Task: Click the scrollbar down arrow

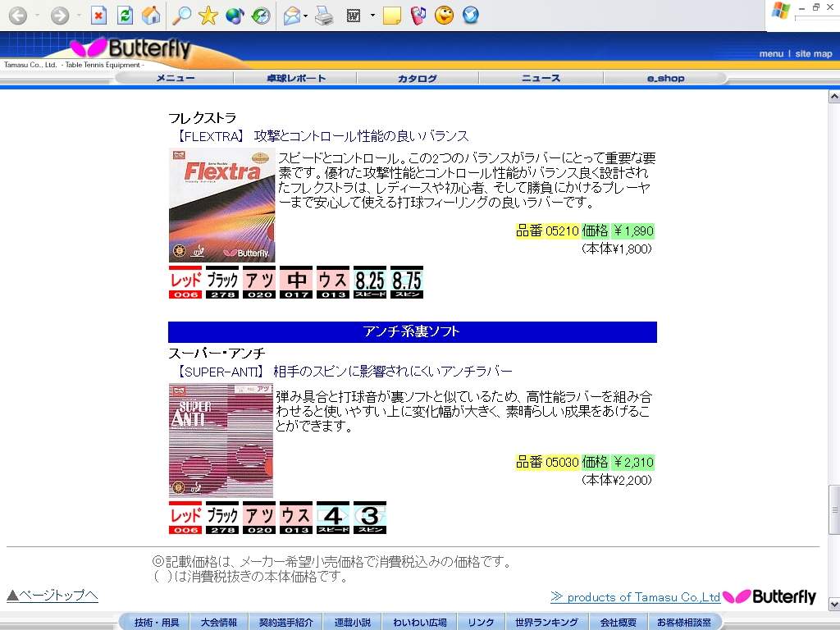Action: 834,605
